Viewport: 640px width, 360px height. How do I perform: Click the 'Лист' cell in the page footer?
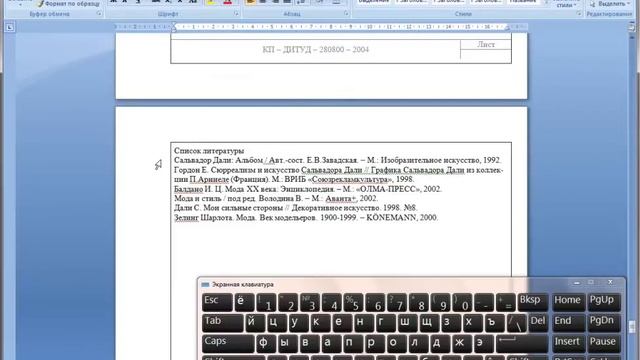click(x=486, y=44)
